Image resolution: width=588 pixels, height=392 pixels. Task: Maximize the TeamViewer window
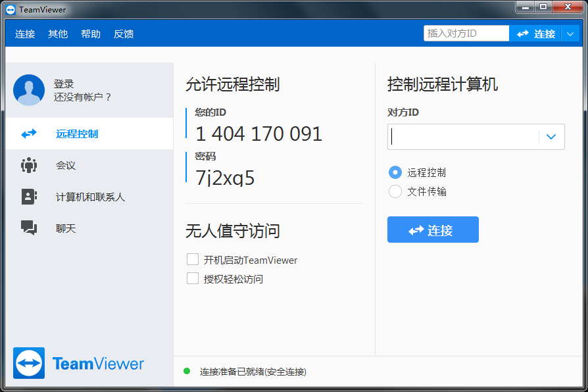coord(543,7)
